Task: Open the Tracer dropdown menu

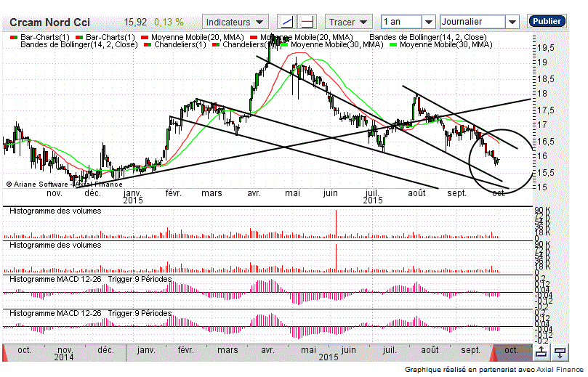Action: 347,22
